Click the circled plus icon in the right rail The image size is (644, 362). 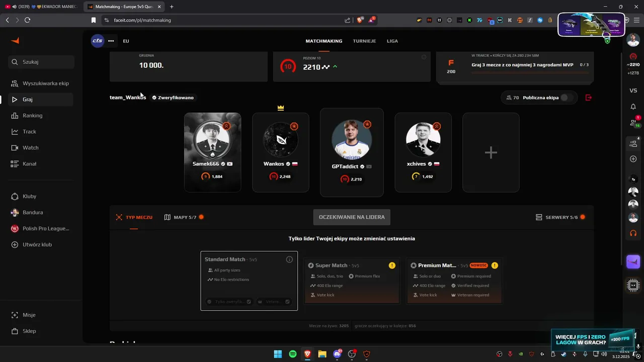pos(633,159)
